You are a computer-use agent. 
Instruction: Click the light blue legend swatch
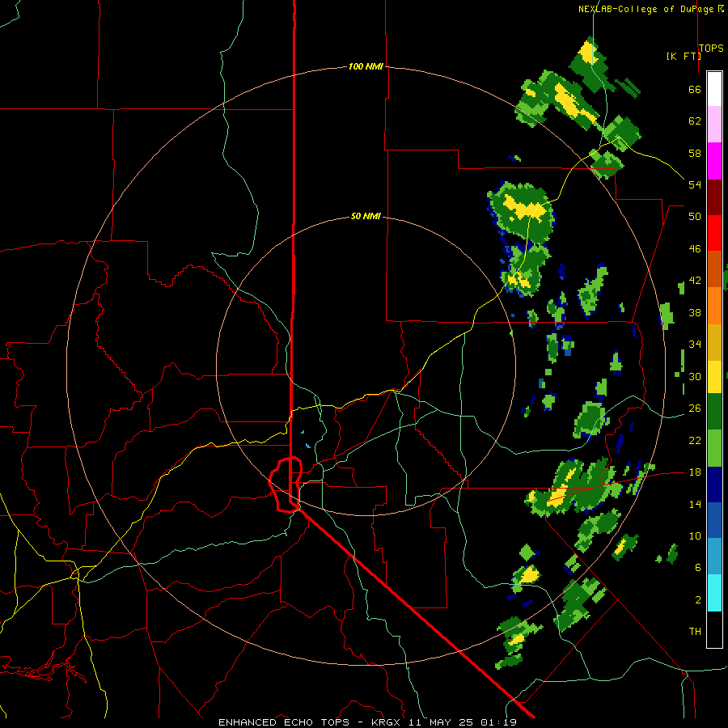pos(714,557)
